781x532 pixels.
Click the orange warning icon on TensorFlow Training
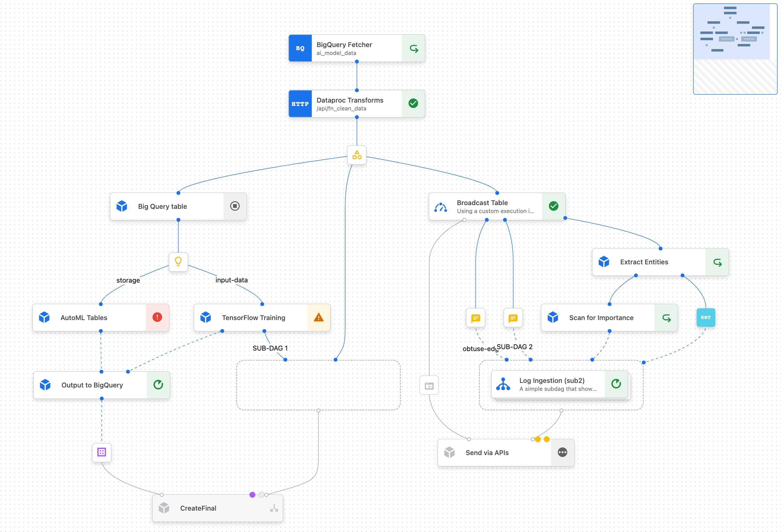coord(318,317)
